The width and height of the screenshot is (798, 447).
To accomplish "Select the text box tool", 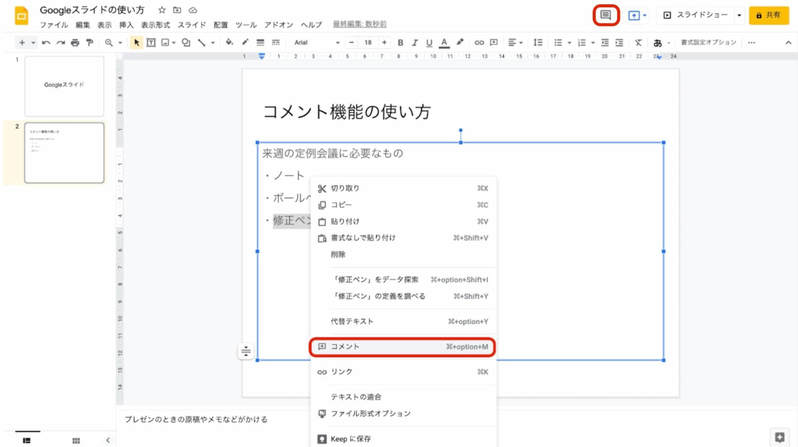I will click(x=151, y=43).
